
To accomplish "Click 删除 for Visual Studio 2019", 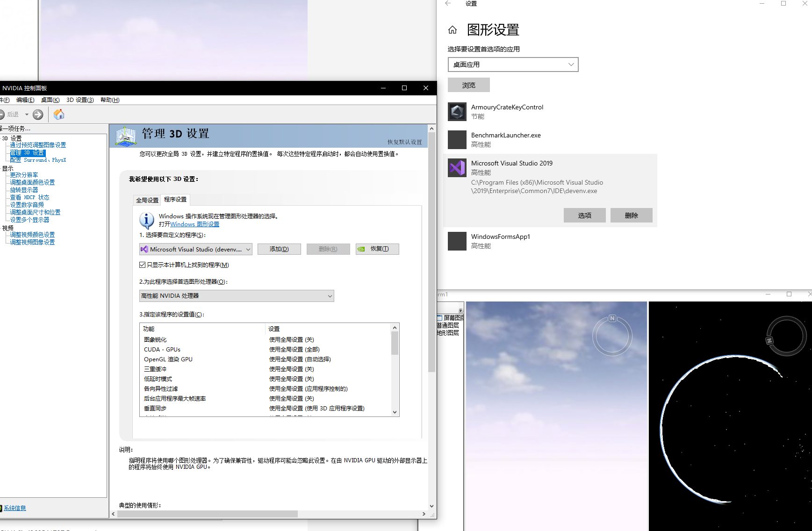I will click(x=632, y=215).
